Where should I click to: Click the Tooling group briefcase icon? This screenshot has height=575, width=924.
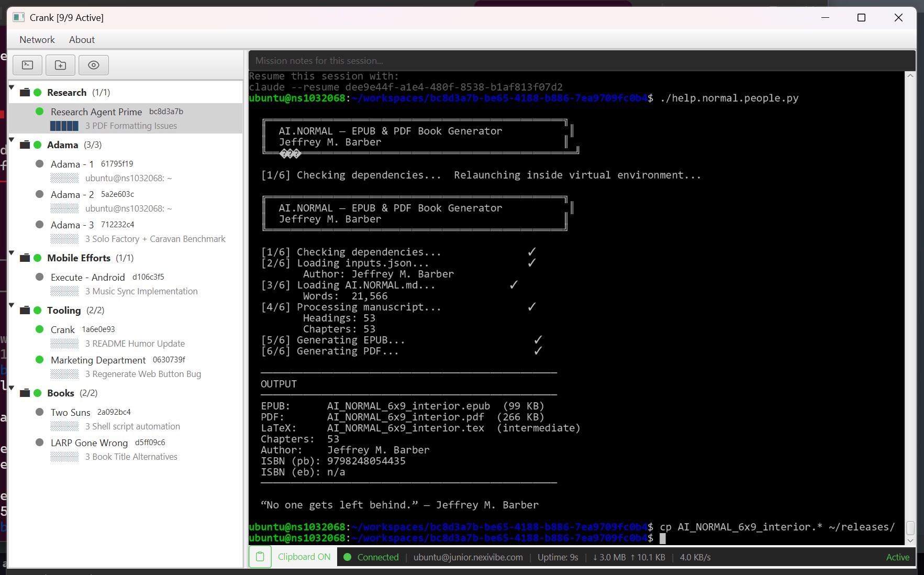pos(24,310)
